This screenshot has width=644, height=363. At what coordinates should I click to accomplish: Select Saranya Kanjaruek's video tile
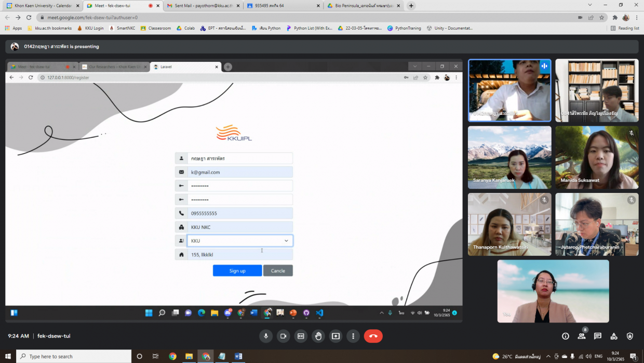click(509, 158)
